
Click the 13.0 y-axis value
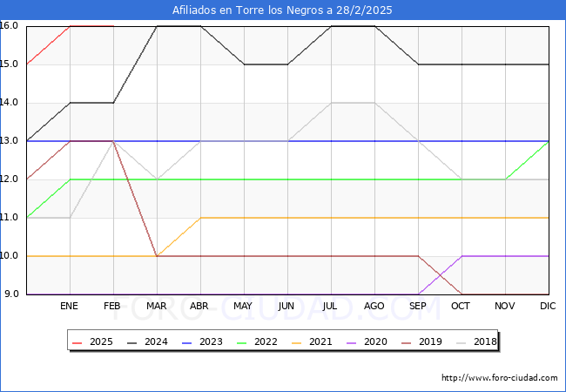pyautogui.click(x=9, y=141)
